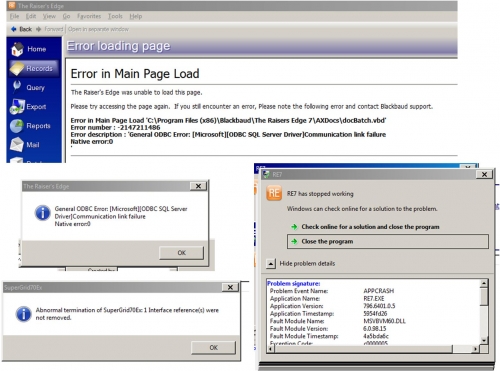Image resolution: width=500 pixels, height=371 pixels.
Task: Click the scroll right arrow in problem details
Action: tap(475, 349)
